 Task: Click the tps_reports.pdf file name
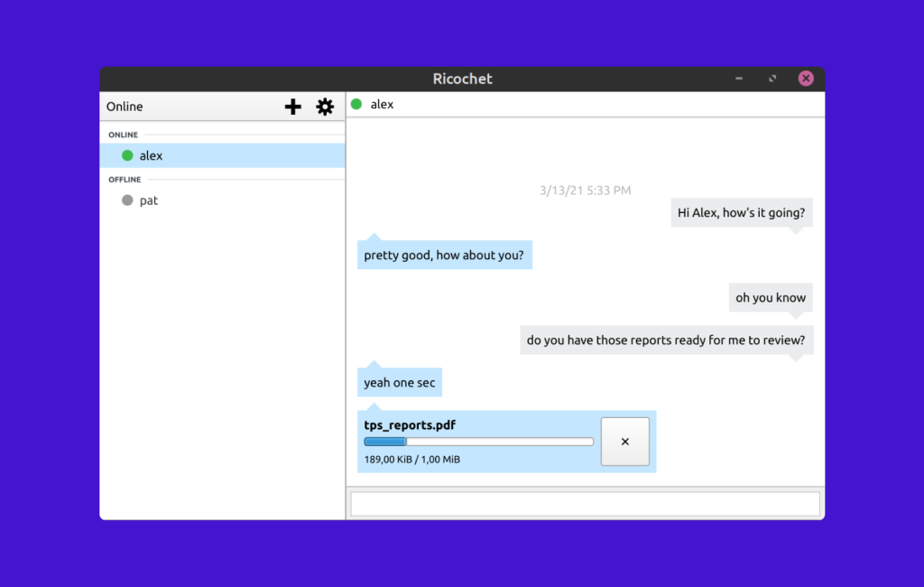click(x=410, y=424)
